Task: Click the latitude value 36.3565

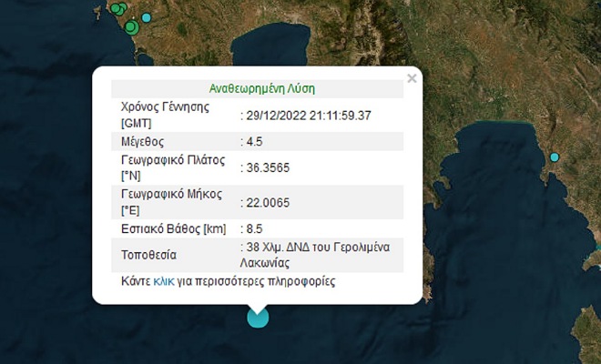Action: click(x=268, y=167)
